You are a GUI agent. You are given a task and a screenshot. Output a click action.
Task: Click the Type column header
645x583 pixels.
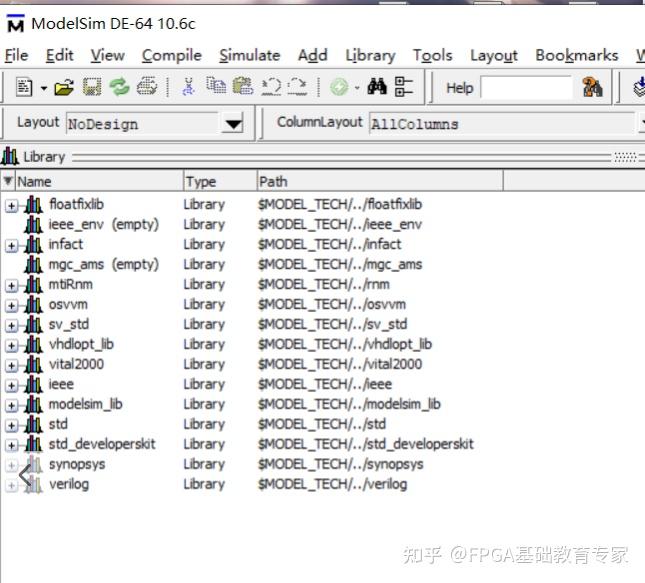(220, 181)
